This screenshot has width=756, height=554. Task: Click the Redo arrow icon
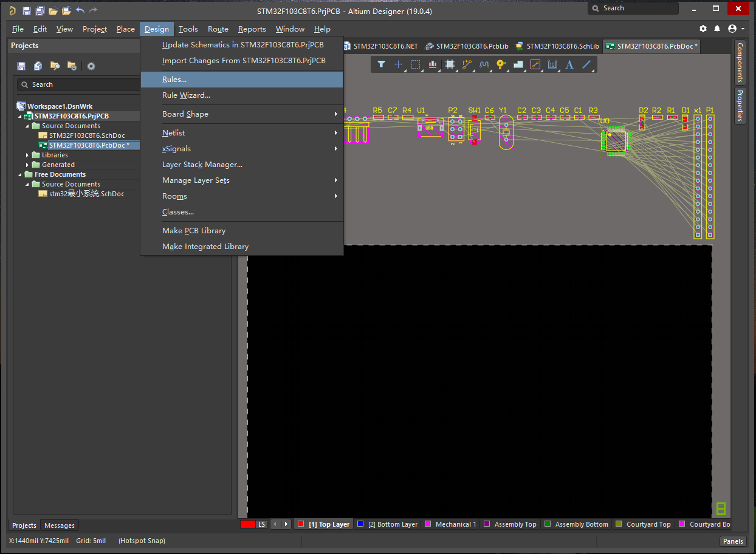tap(93, 10)
